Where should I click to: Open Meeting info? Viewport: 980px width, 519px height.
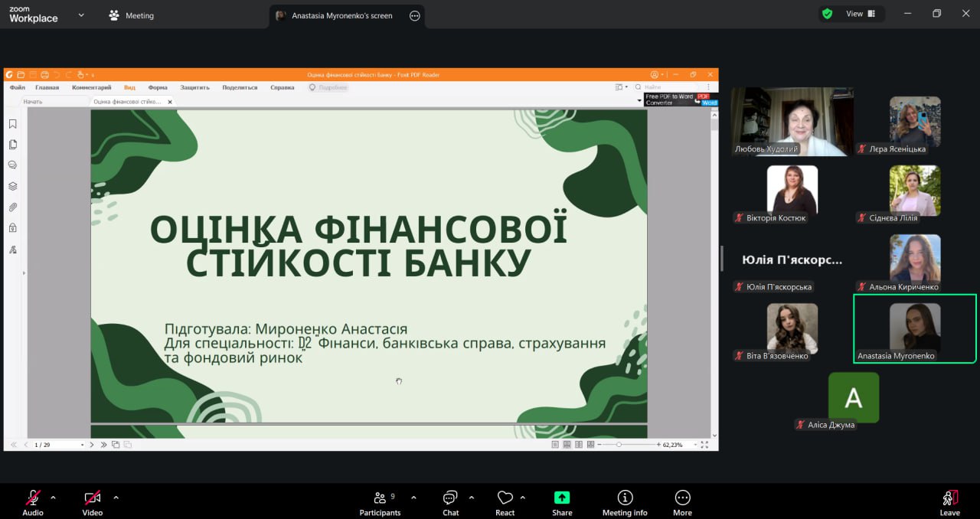[625, 502]
